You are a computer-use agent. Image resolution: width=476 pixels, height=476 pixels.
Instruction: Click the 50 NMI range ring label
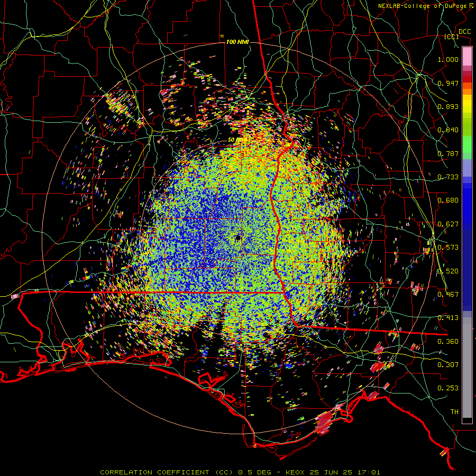(x=237, y=140)
